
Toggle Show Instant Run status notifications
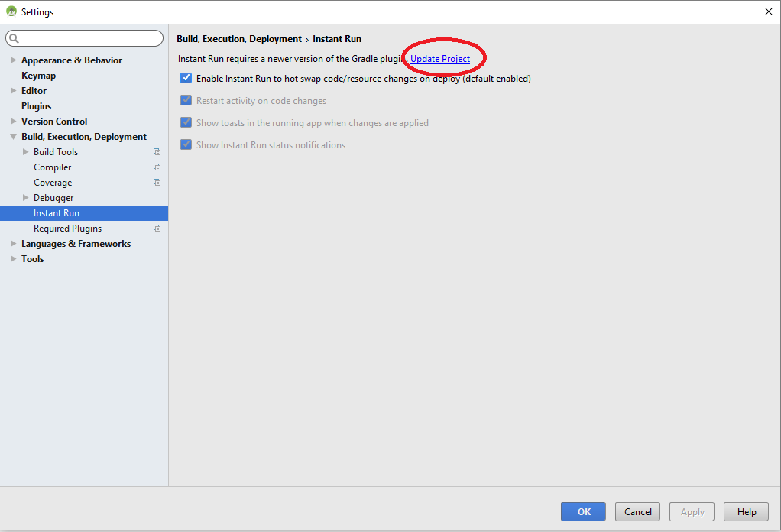(x=186, y=144)
